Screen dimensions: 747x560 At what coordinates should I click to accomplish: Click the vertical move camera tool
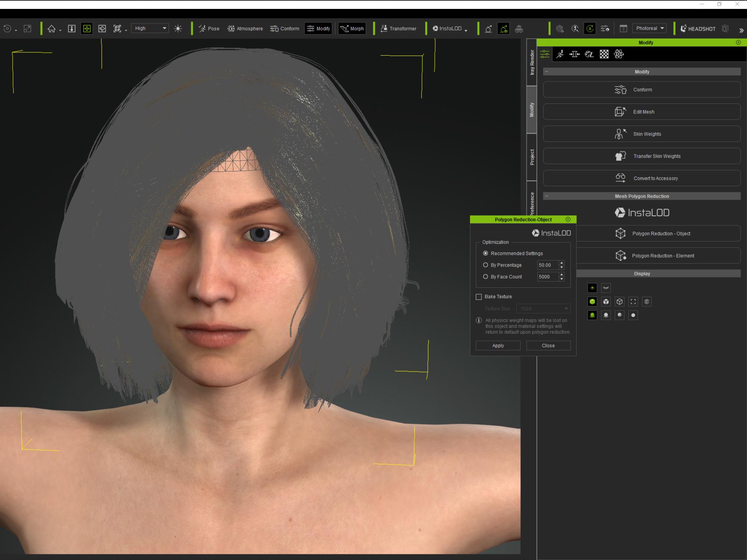[72, 29]
